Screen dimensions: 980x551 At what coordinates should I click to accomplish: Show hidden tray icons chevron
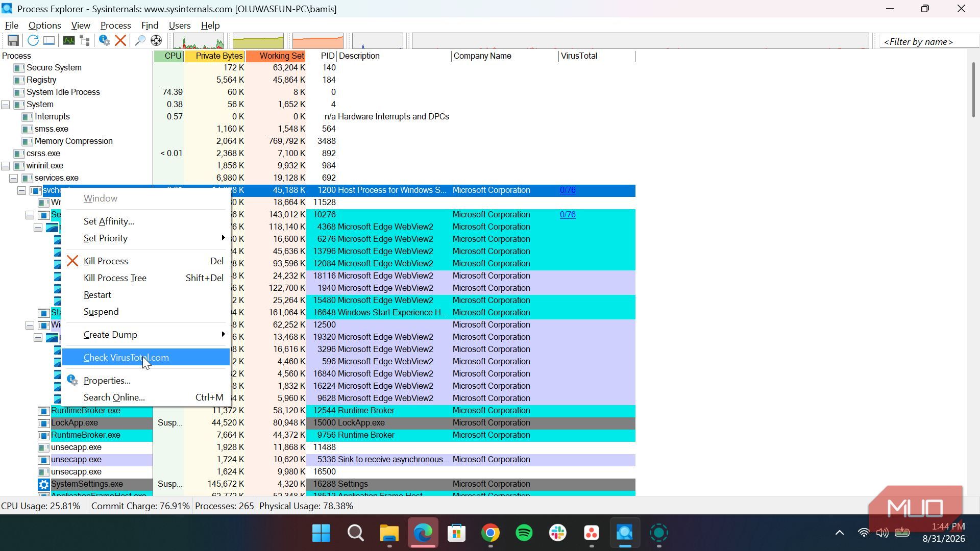(839, 533)
